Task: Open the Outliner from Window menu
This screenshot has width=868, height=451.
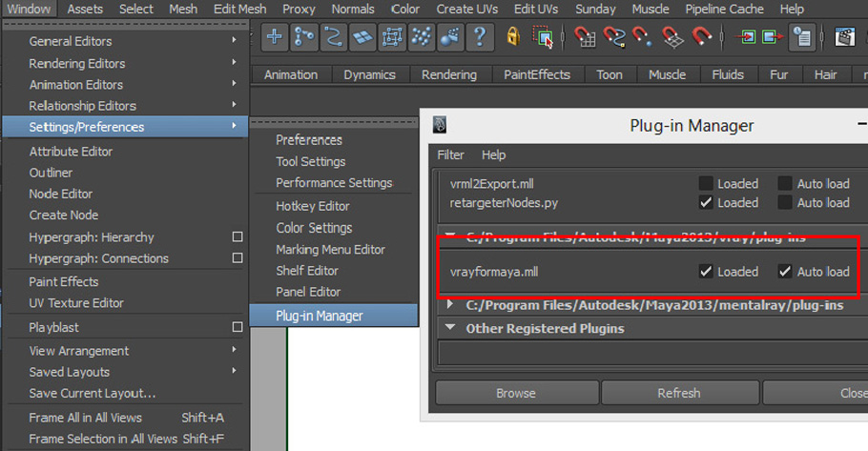Action: pos(51,173)
